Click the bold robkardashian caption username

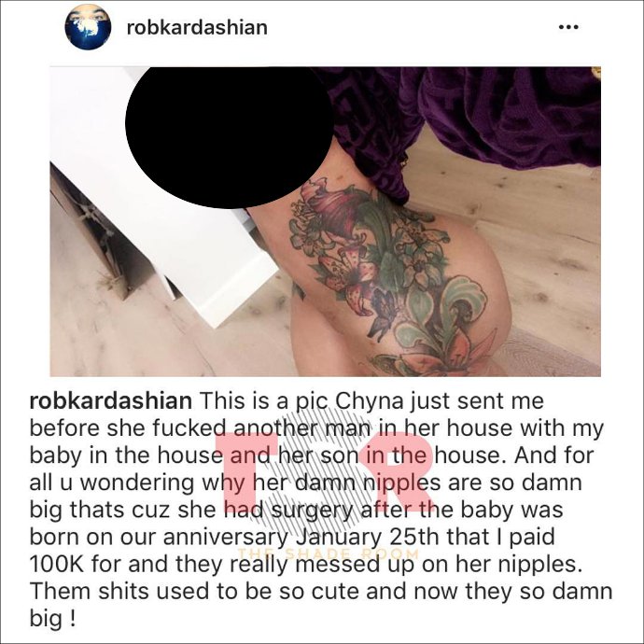[110, 400]
